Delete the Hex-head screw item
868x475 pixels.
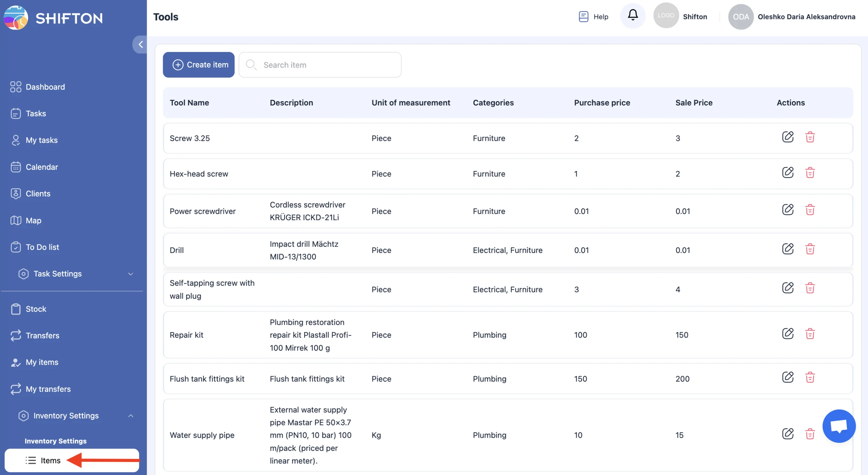(810, 173)
